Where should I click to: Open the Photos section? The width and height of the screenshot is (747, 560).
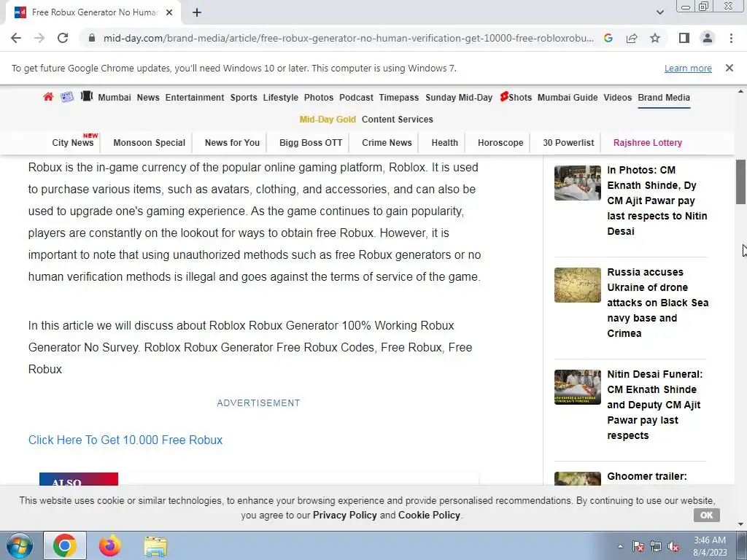pos(319,98)
